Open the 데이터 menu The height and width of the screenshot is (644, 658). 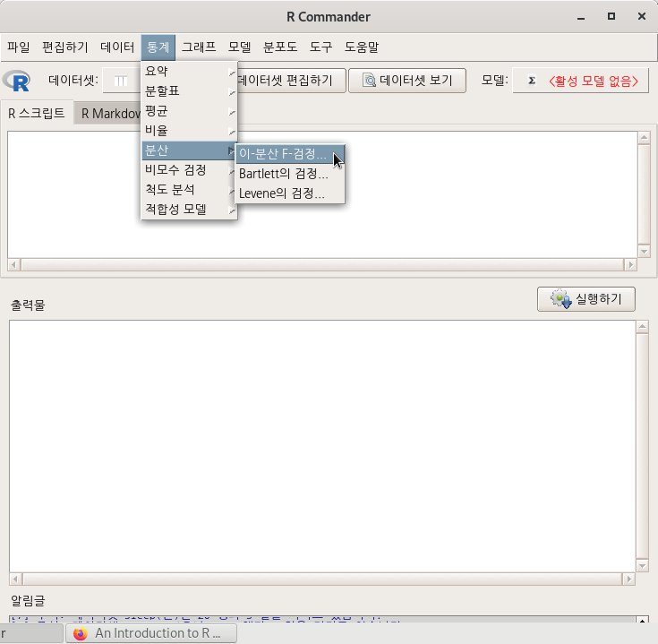[117, 47]
